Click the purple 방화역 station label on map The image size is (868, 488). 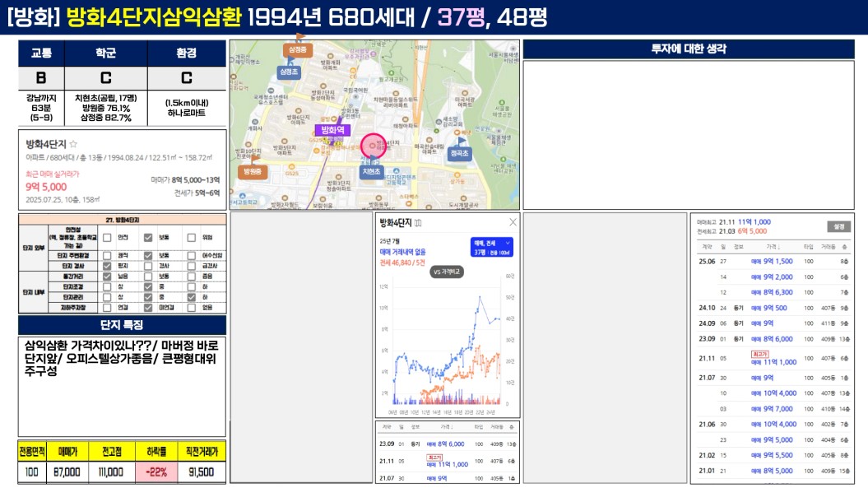point(332,130)
